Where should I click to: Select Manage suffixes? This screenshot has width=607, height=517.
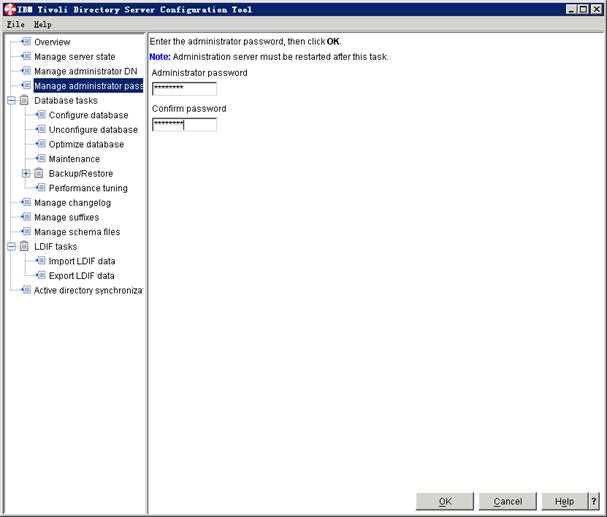click(x=67, y=217)
